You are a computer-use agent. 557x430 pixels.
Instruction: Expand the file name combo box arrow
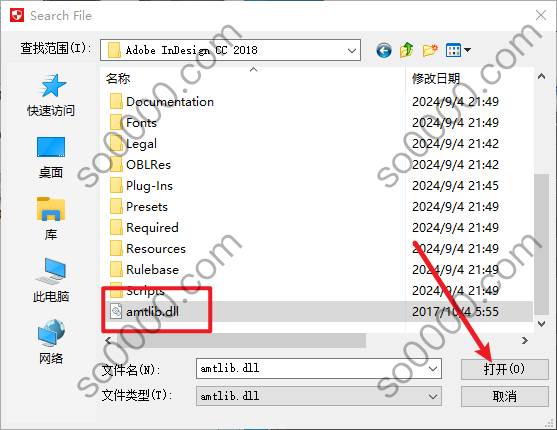[433, 369]
